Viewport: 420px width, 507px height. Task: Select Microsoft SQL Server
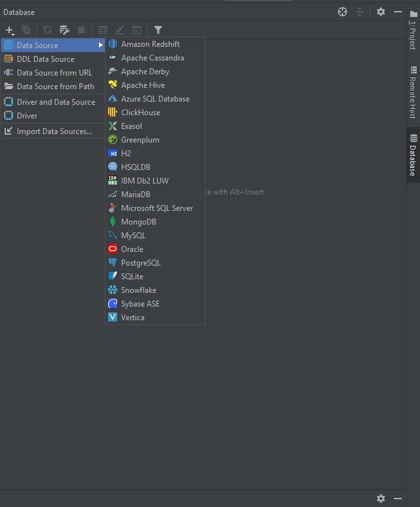tap(156, 208)
